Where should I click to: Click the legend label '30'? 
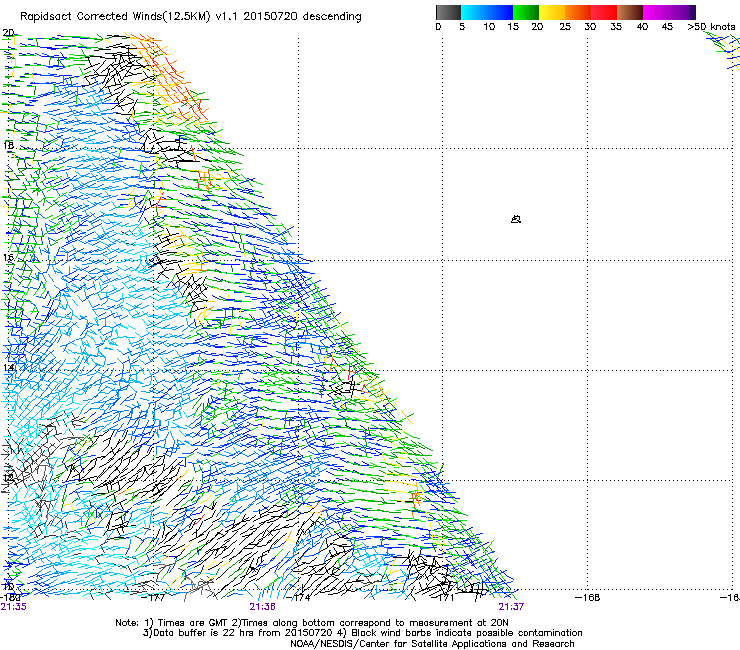[590, 27]
